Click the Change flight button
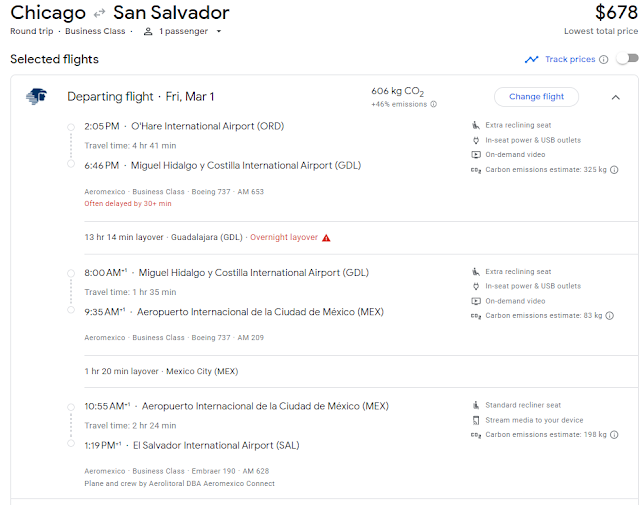640x505 pixels. (536, 97)
